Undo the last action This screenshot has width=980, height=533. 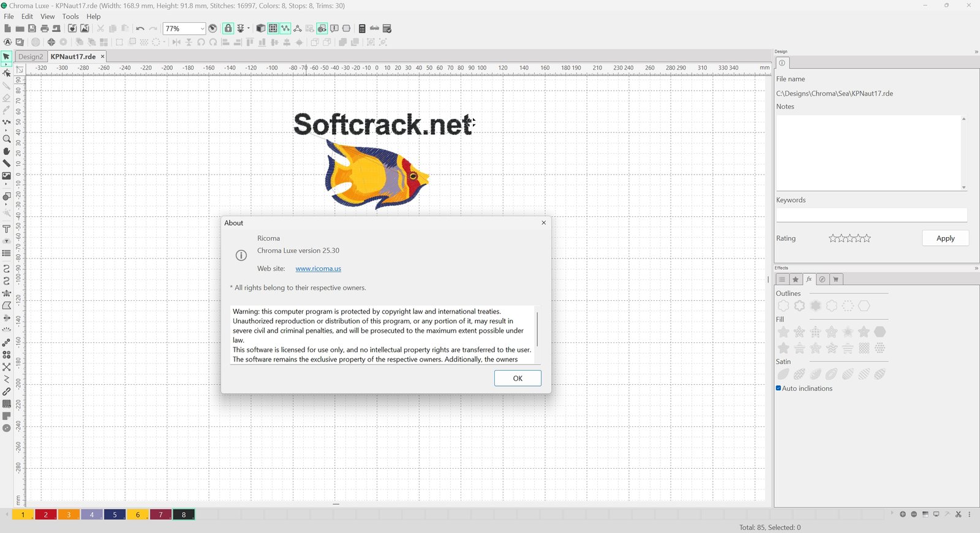(x=140, y=28)
